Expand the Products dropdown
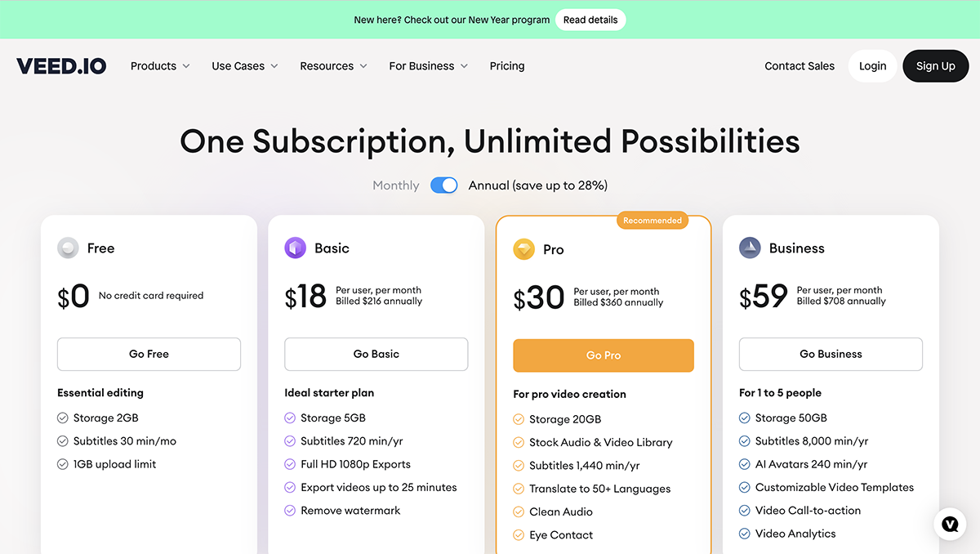 click(x=159, y=65)
